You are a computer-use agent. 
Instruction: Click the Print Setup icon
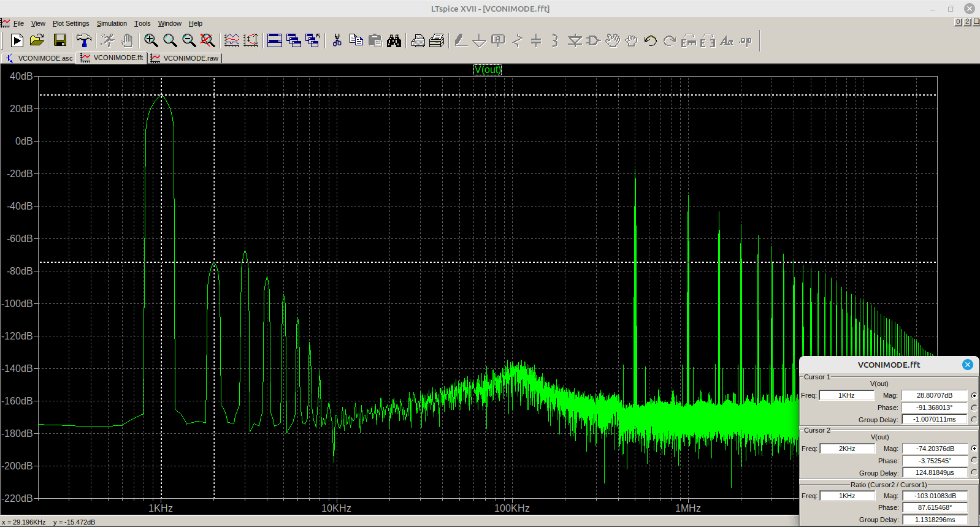click(x=418, y=40)
